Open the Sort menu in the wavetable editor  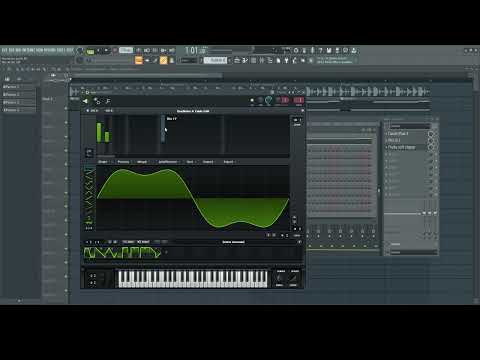tap(190, 162)
